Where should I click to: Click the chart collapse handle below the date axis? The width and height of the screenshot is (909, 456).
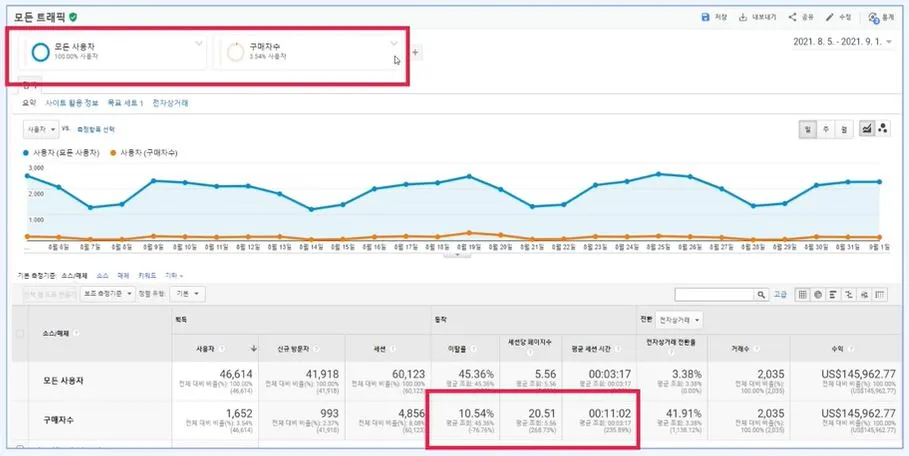coord(457,254)
